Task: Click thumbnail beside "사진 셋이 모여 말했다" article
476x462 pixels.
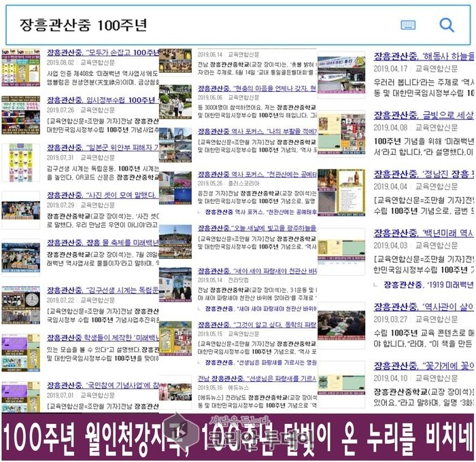Action: point(20,210)
